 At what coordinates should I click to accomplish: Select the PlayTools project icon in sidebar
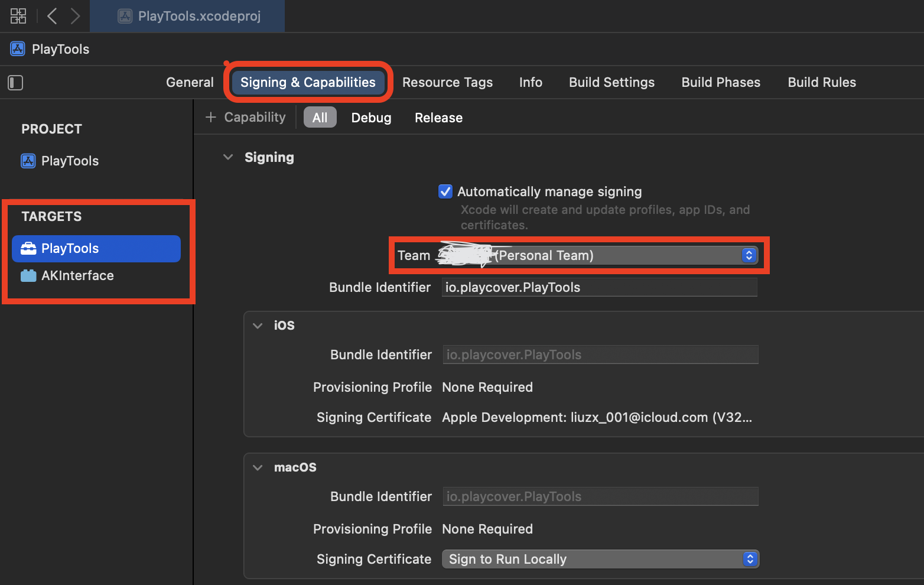28,161
